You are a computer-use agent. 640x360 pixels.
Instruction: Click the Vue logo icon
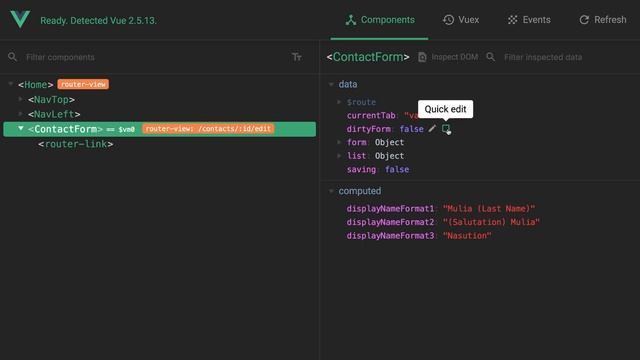tap(20, 19)
